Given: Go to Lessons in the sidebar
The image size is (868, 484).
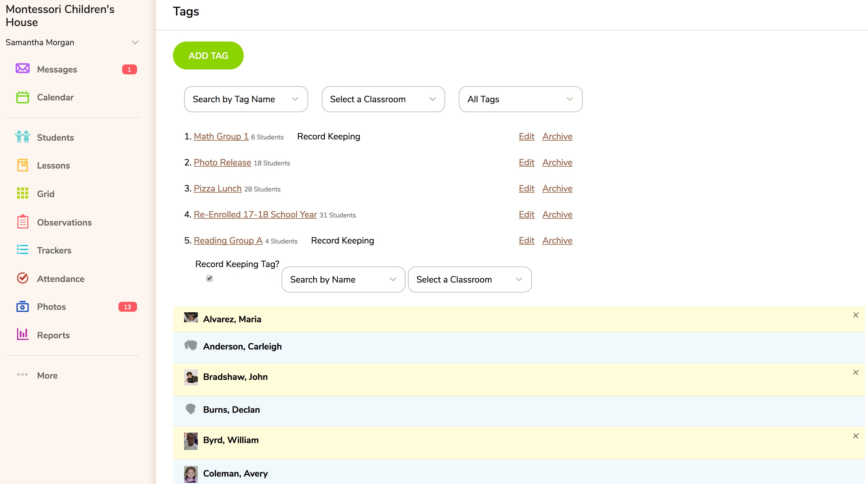Looking at the screenshot, I should click(x=53, y=165).
